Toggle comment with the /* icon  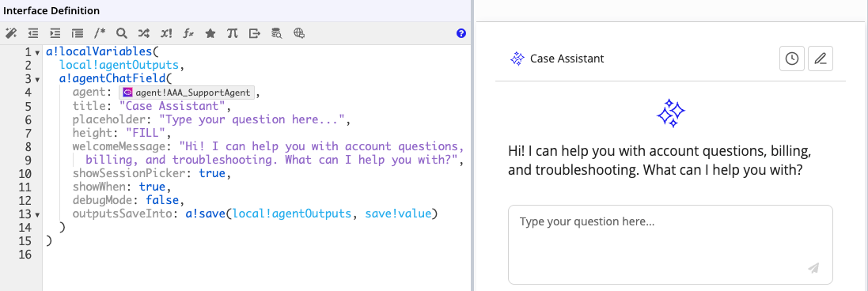click(100, 33)
